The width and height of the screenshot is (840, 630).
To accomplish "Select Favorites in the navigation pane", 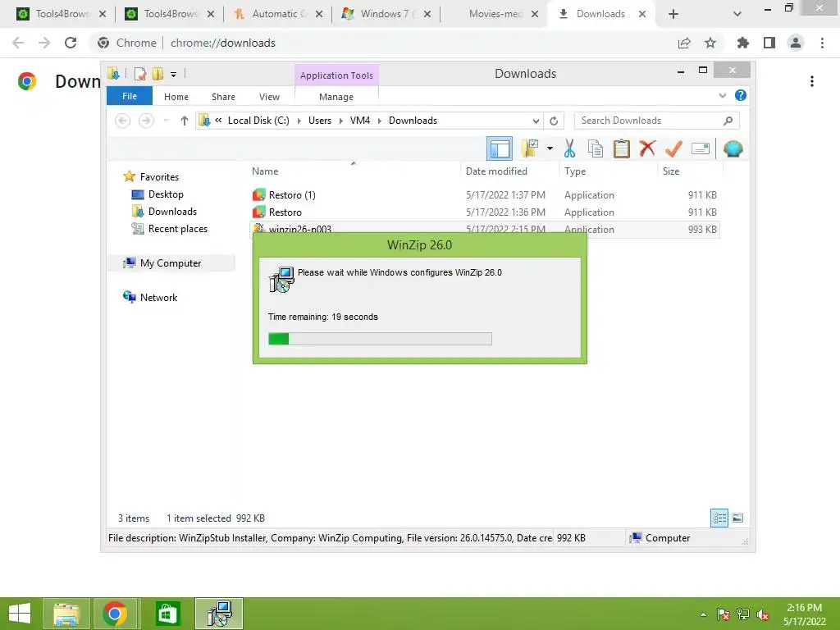I will [160, 177].
